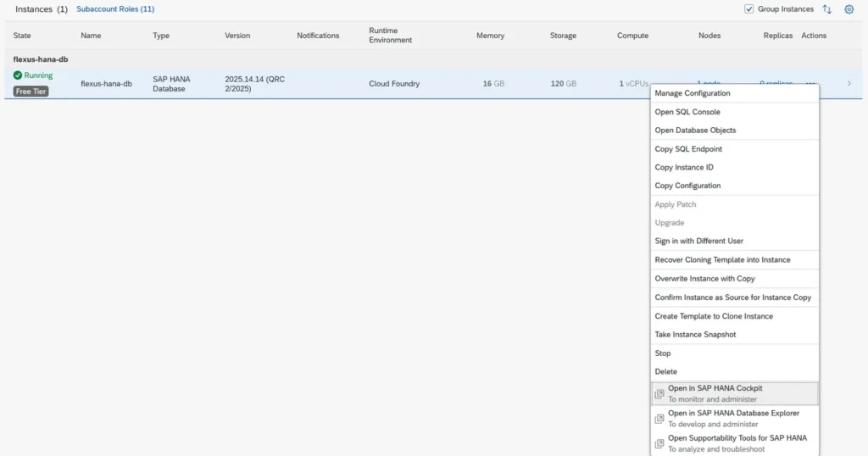Choose Delete from the actions menu
The width and height of the screenshot is (868, 456).
pyautogui.click(x=666, y=372)
